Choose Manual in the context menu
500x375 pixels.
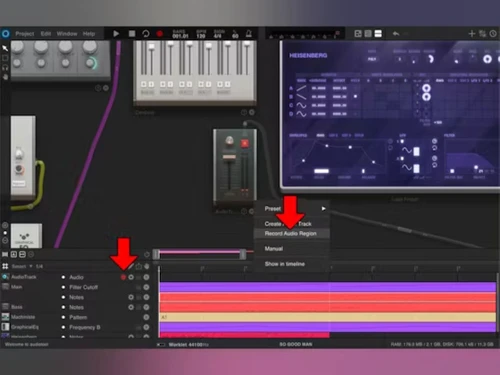pos(274,249)
